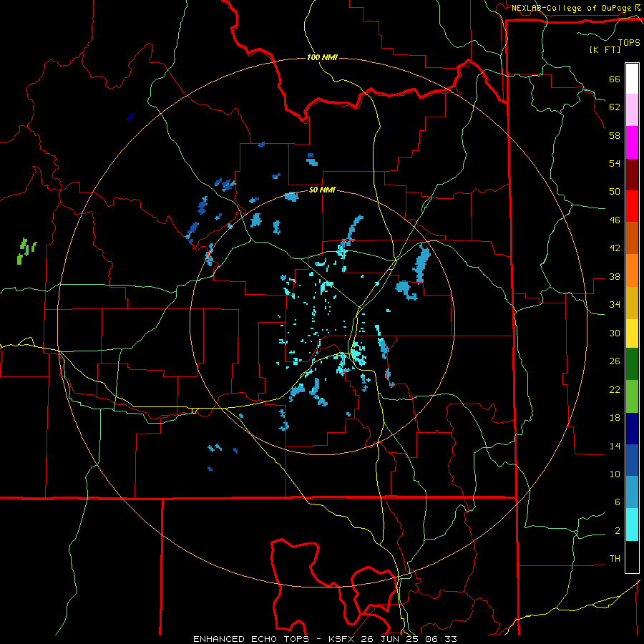The height and width of the screenshot is (644, 644).
Task: Click the legend value "22"
Action: point(615,390)
